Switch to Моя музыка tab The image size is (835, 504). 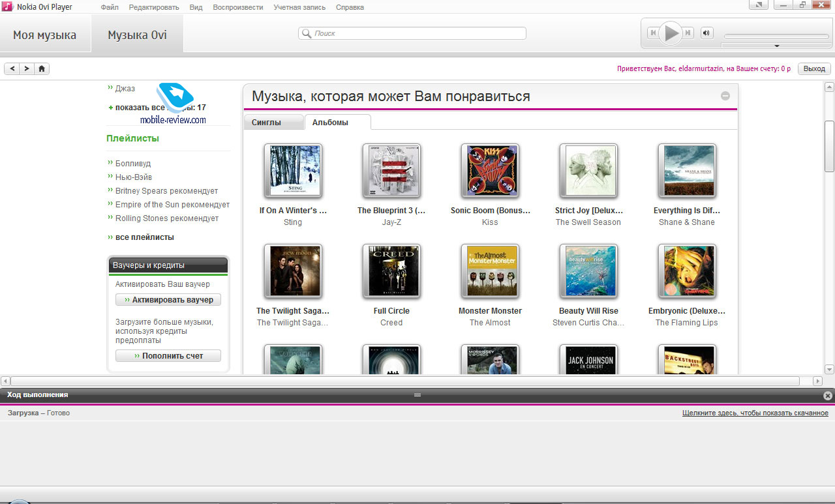pos(45,35)
